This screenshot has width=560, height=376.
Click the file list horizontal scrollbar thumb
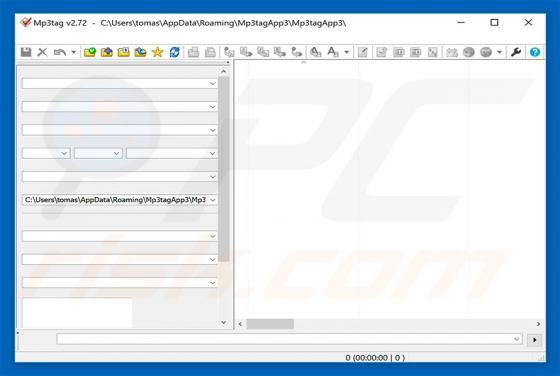click(x=270, y=324)
